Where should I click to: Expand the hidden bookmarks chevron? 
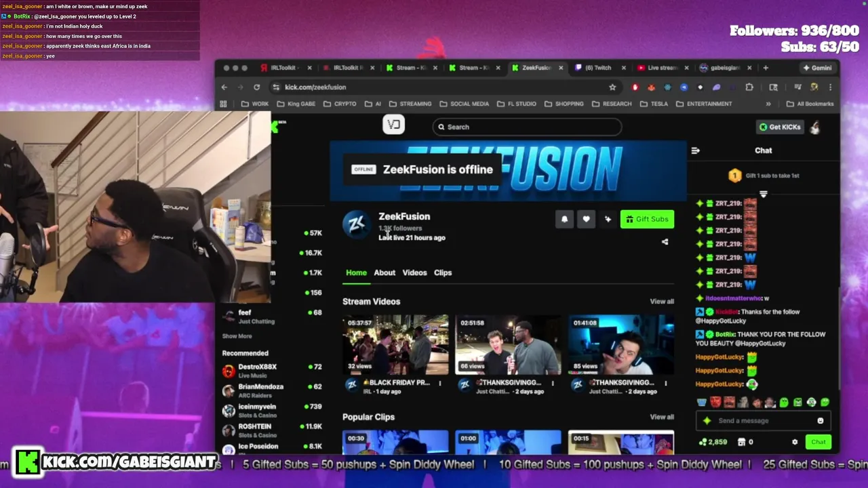pyautogui.click(x=768, y=104)
